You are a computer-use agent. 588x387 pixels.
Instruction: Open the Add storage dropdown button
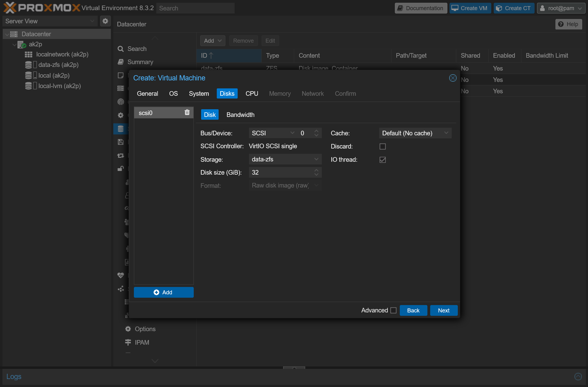(x=212, y=41)
